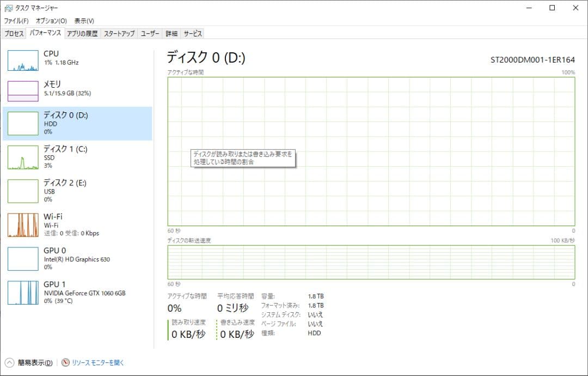This screenshot has height=376, width=588.
Task: Select GPU 0 Intel HD Graphics icon
Action: (x=23, y=259)
